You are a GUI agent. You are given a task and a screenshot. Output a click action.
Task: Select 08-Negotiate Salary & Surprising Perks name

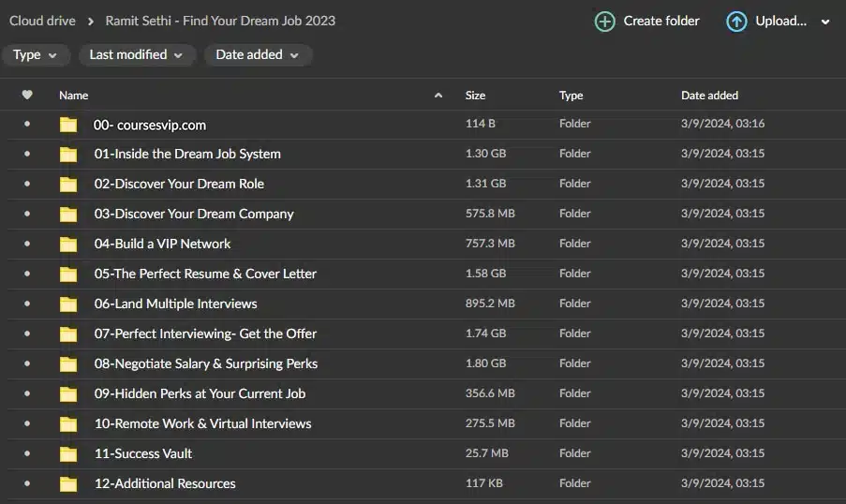pyautogui.click(x=205, y=364)
